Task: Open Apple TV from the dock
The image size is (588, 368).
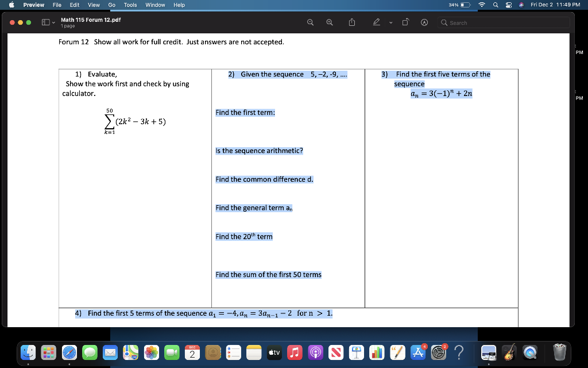Action: [x=274, y=352]
